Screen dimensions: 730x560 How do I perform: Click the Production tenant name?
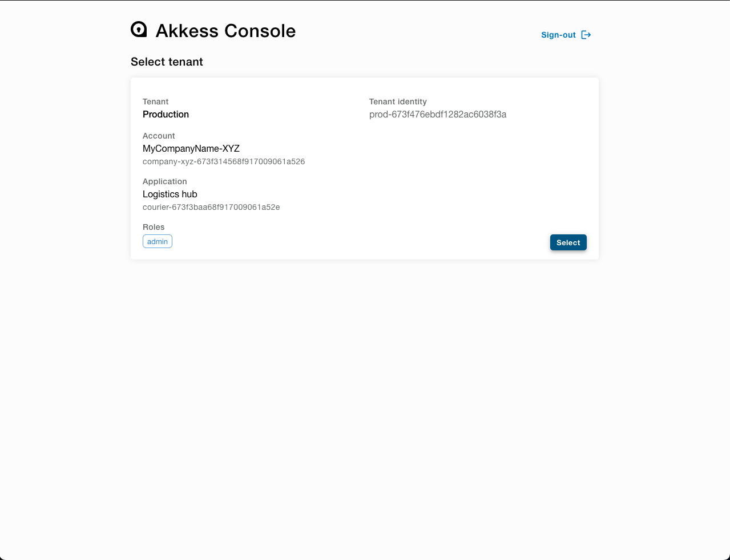tap(166, 114)
